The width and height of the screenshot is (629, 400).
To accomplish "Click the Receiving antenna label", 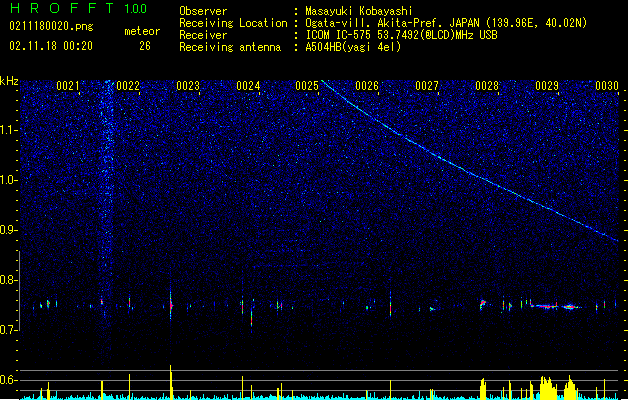I will click(230, 47).
